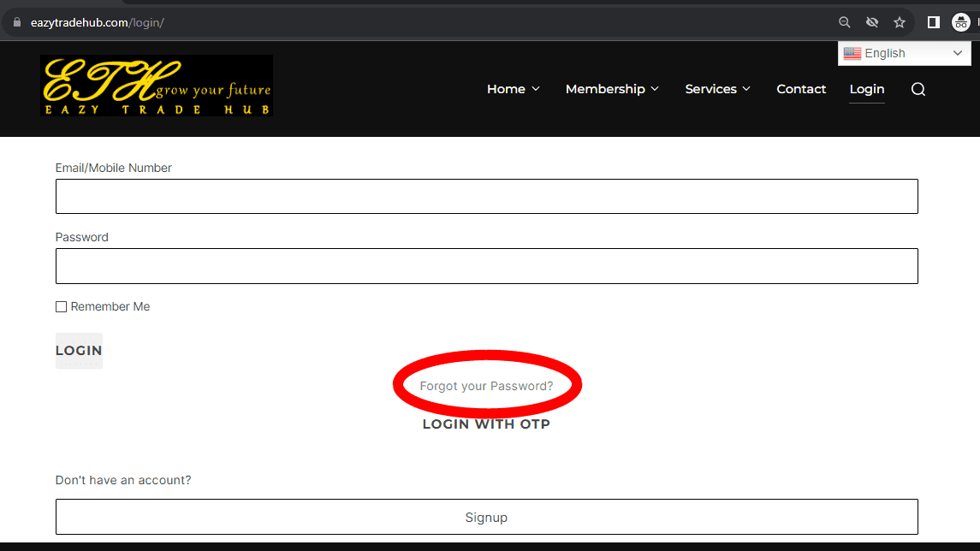
Task: Focus the Email/Mobile Number field
Action: point(486,196)
